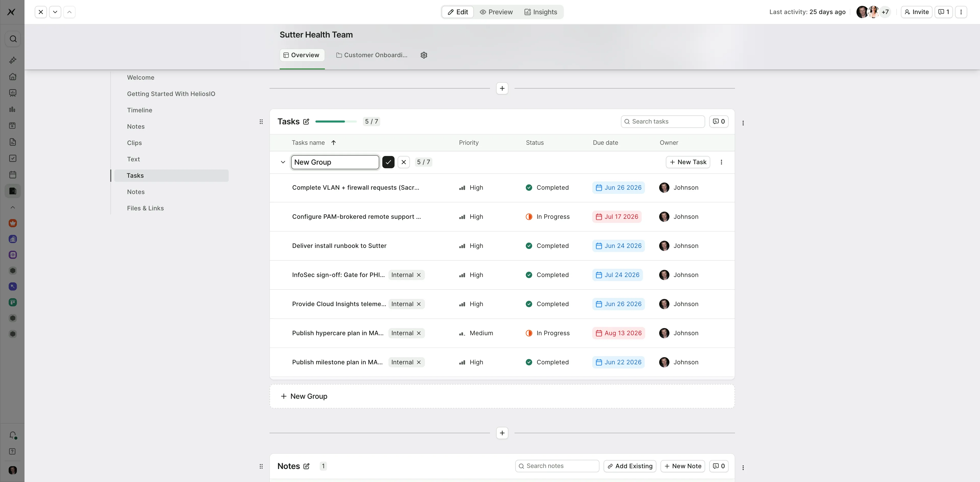This screenshot has height=482, width=980.
Task: Switch to the Preview tab
Action: [x=496, y=12]
